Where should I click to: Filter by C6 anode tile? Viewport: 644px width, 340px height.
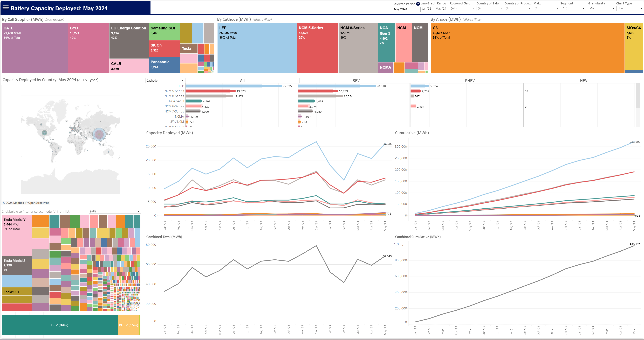coord(527,48)
